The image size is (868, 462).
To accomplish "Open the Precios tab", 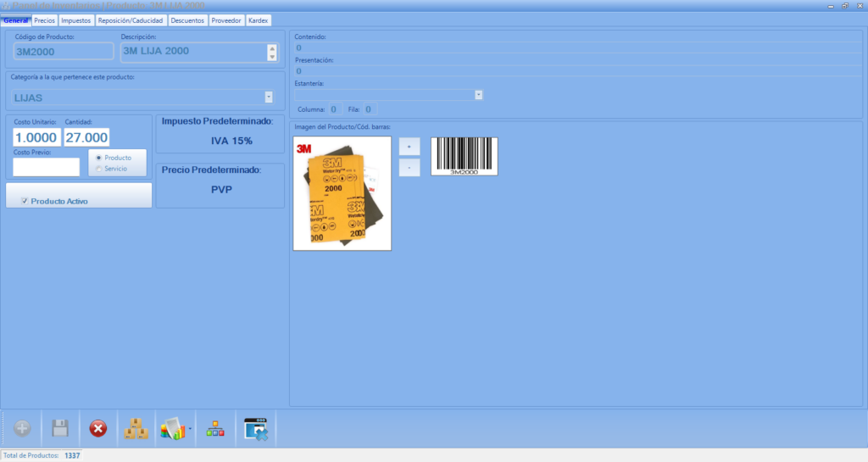I will click(x=44, y=20).
